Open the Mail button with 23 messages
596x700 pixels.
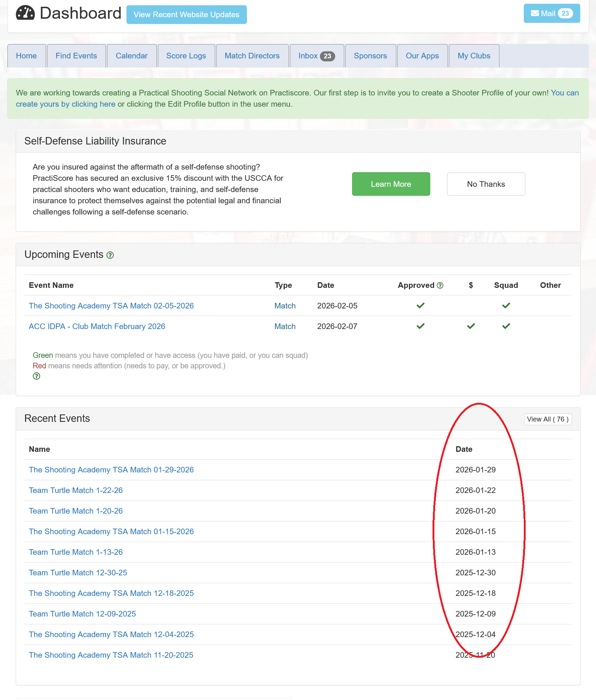click(551, 13)
